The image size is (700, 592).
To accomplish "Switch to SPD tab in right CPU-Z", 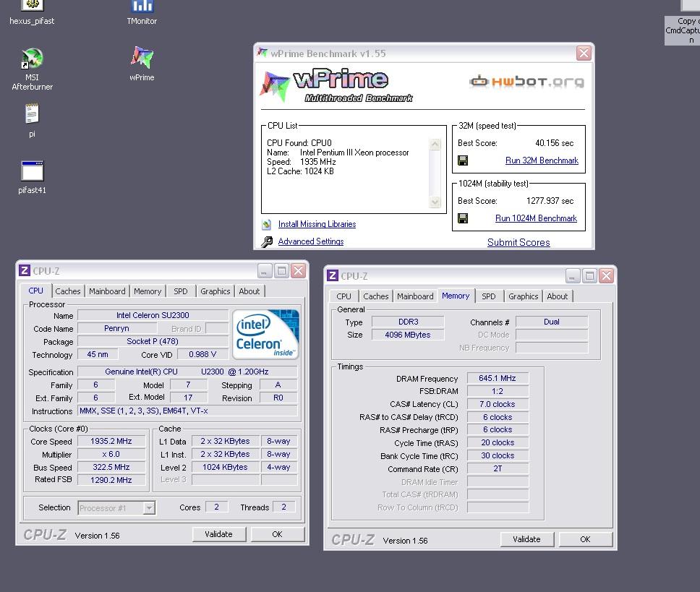I will click(x=489, y=296).
